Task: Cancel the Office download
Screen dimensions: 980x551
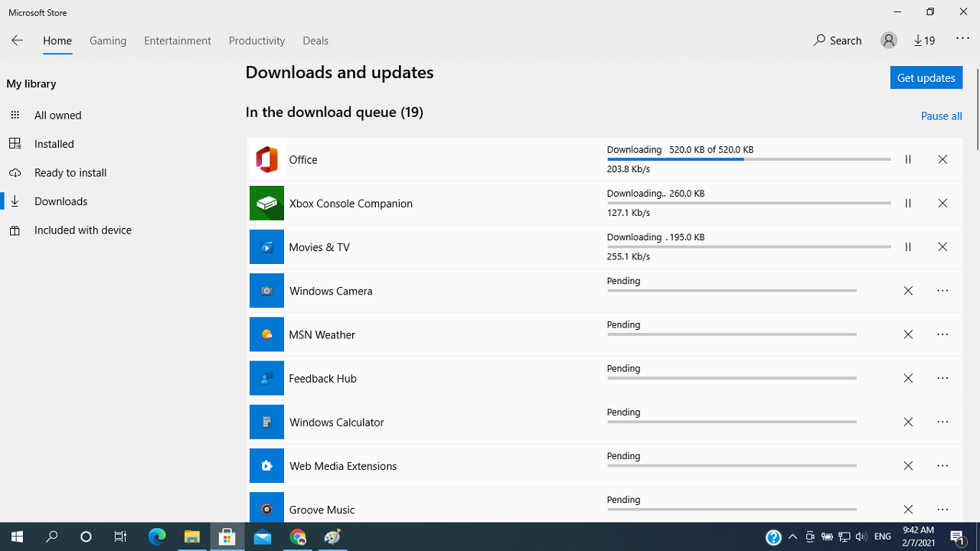Action: pyautogui.click(x=942, y=159)
